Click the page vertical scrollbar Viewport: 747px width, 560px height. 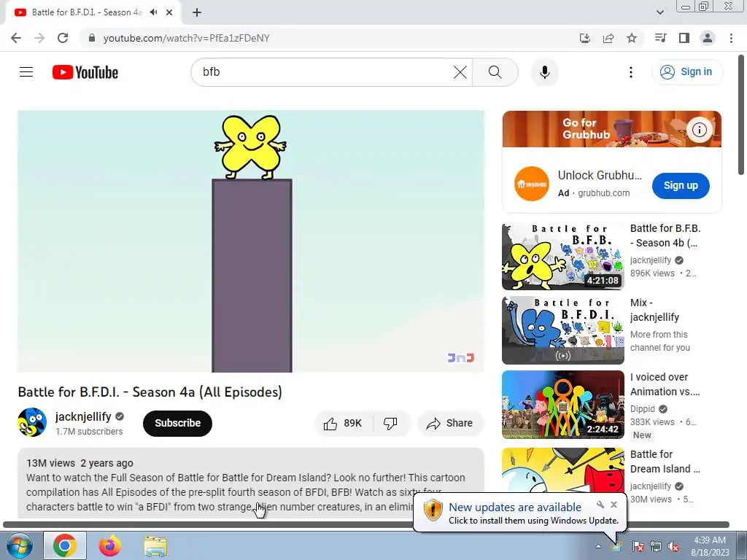click(x=742, y=116)
